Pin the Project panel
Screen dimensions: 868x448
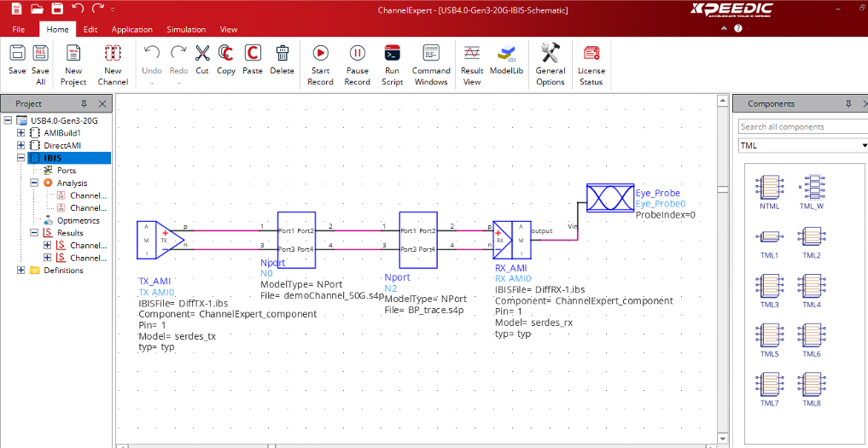84,104
